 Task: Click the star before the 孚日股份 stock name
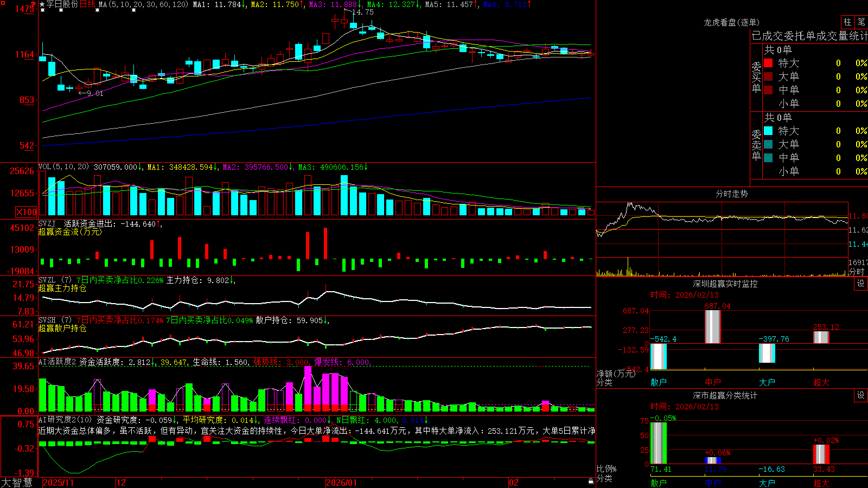click(x=42, y=4)
